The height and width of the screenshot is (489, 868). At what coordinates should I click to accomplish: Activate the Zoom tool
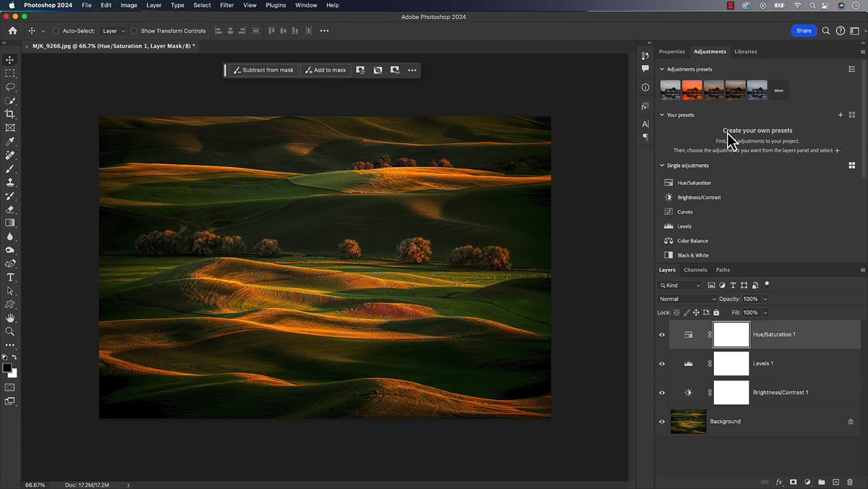click(10, 332)
